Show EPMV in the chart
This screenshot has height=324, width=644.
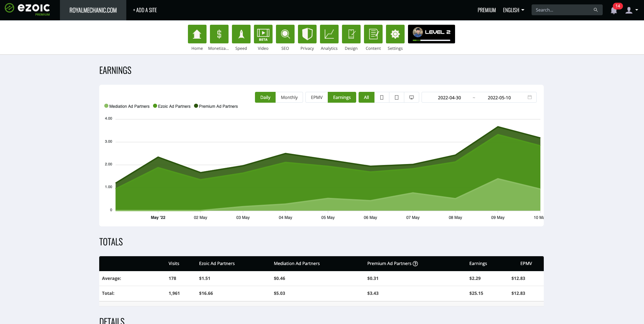coord(317,97)
